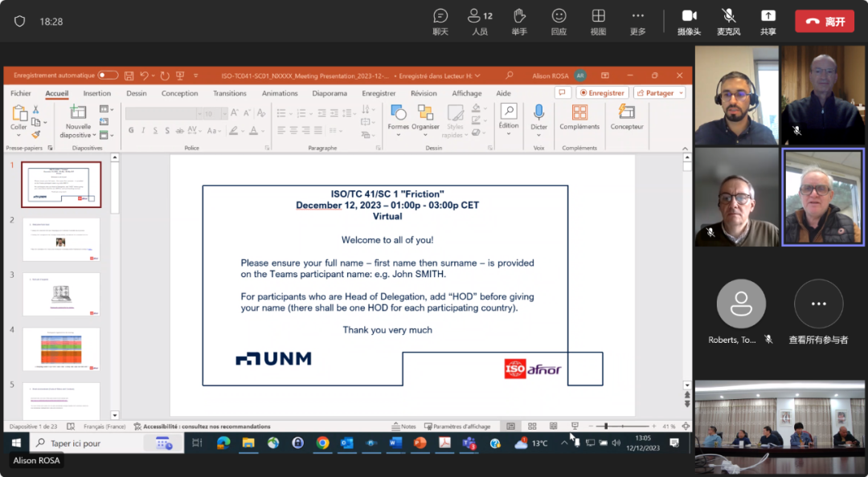Raise hand with the 举手 icon

pos(519,21)
